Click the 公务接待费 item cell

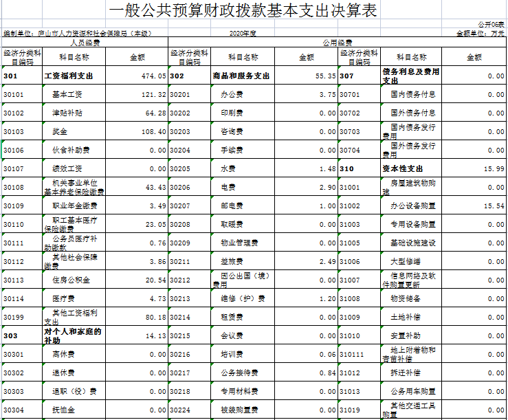[x=241, y=373]
